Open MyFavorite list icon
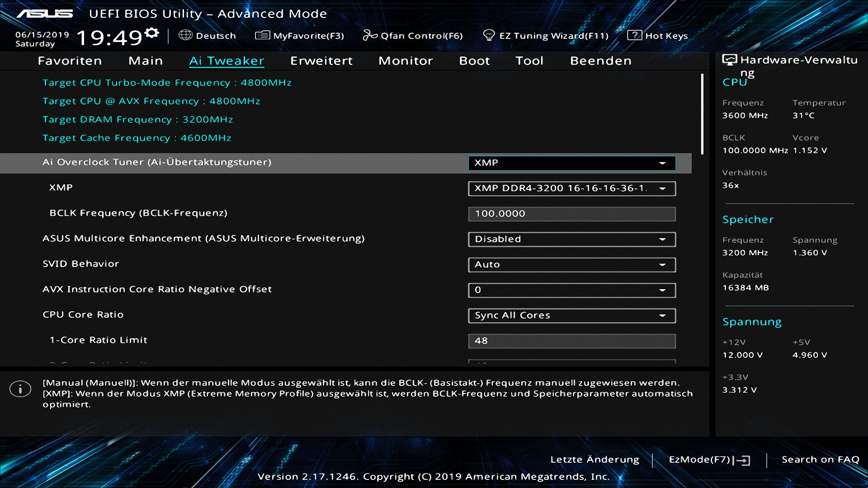The width and height of the screenshot is (868, 488). [x=262, y=35]
